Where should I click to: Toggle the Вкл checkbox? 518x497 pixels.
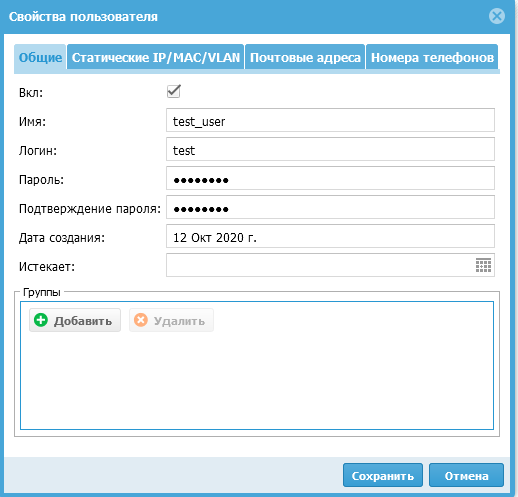tap(174, 91)
